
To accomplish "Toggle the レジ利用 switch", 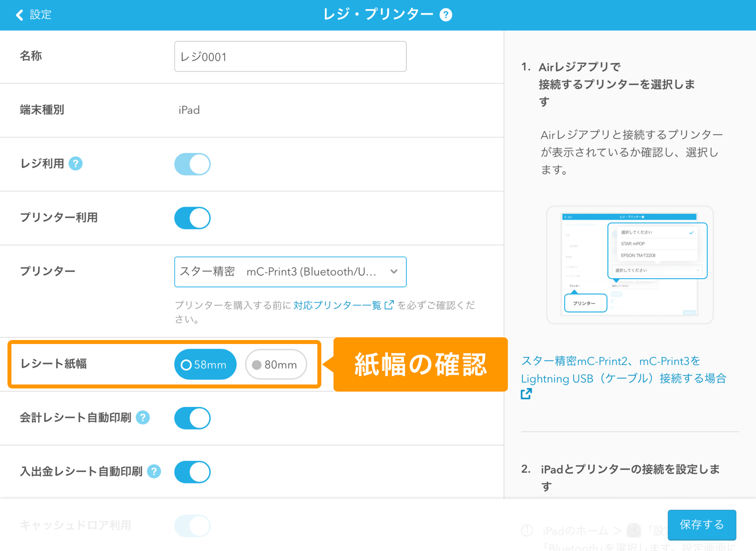I will click(x=193, y=164).
